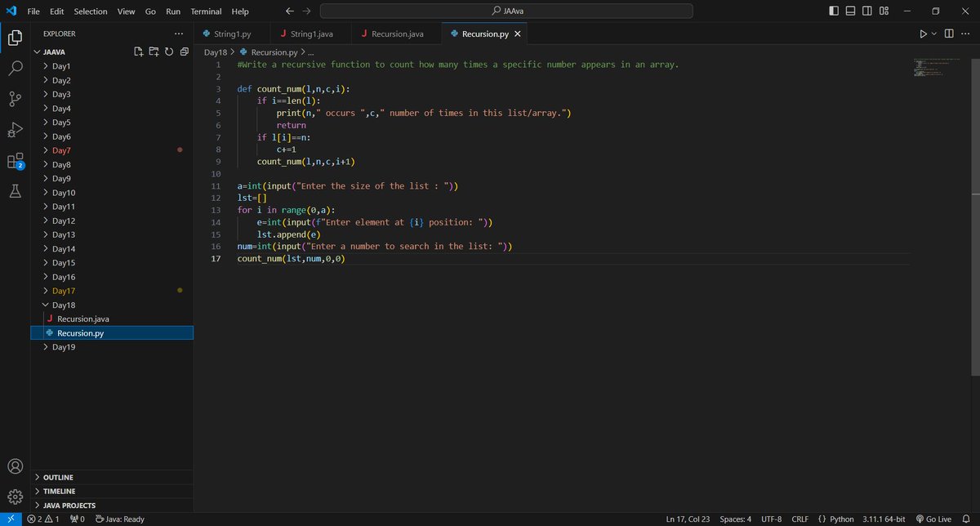
Task: Open the Manage gear menu
Action: click(x=15, y=497)
